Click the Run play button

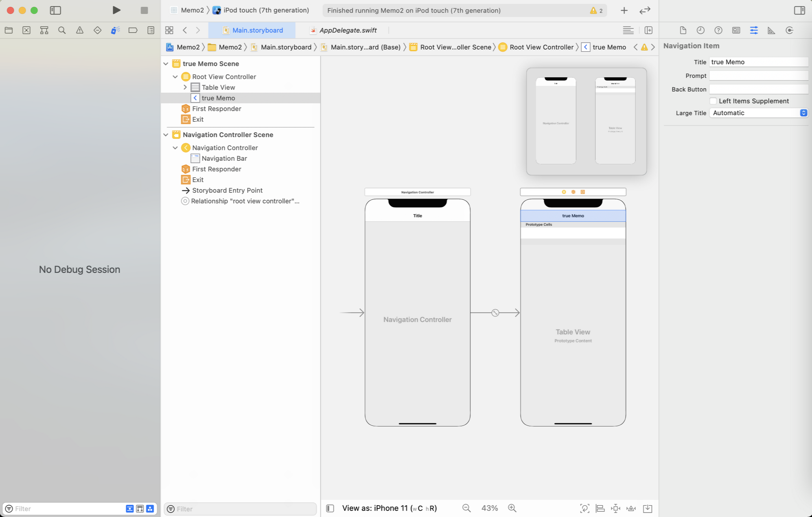pyautogui.click(x=116, y=10)
